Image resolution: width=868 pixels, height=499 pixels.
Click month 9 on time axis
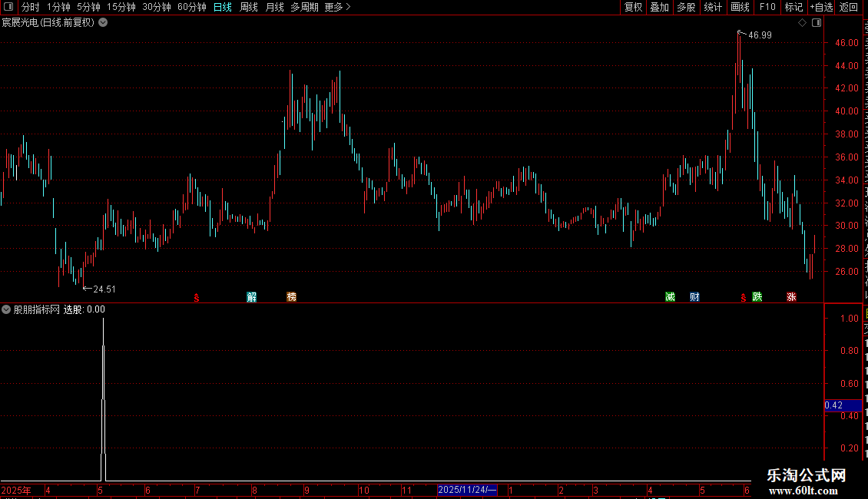pyautogui.click(x=306, y=490)
